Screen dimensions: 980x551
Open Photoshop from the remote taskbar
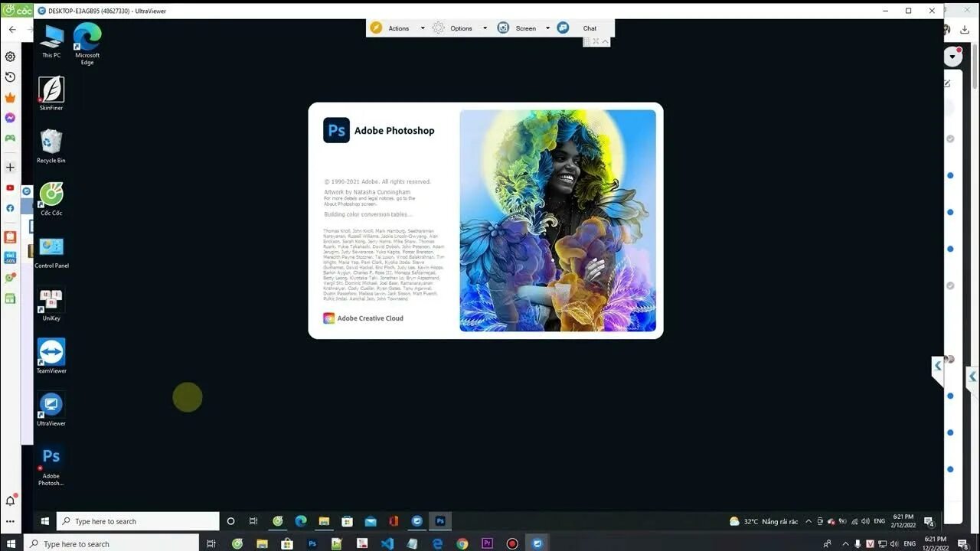click(x=440, y=521)
